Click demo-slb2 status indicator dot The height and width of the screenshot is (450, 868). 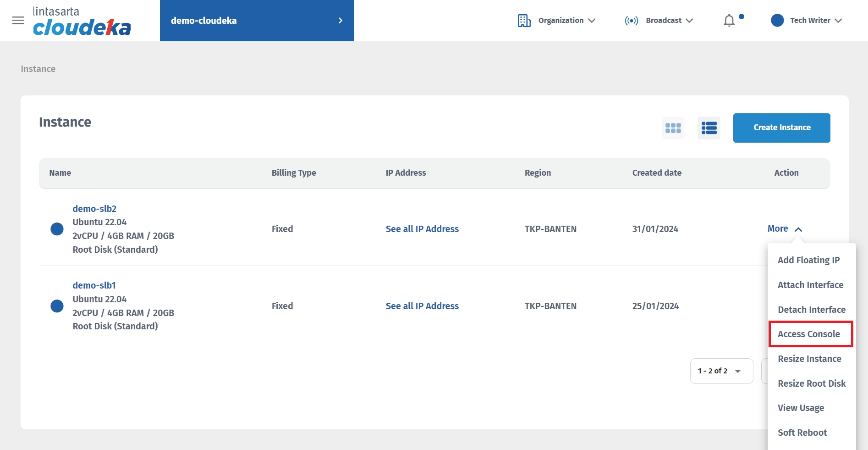point(57,229)
